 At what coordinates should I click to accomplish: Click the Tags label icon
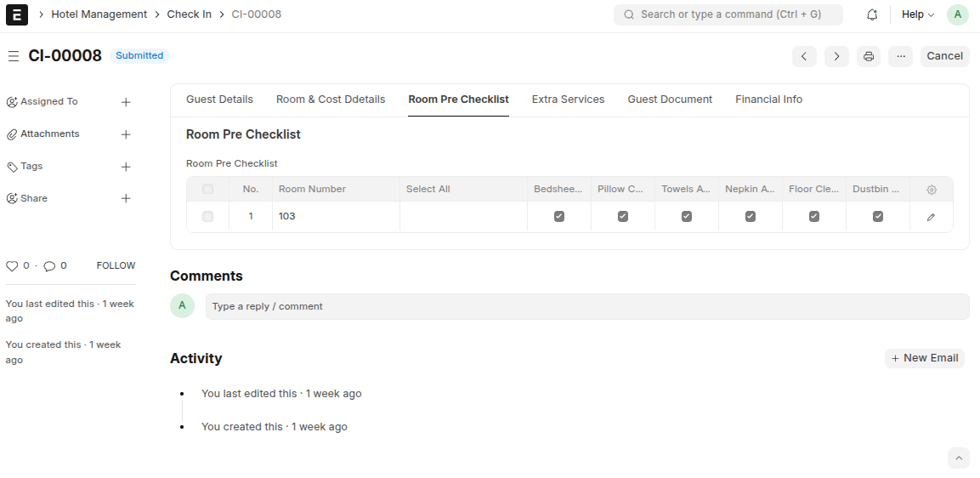(x=11, y=167)
